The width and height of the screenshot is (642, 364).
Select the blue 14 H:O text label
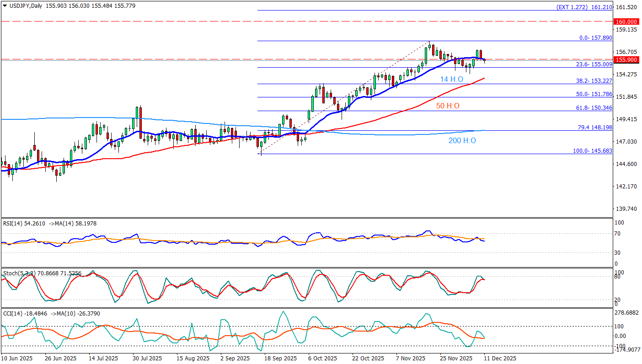(451, 80)
